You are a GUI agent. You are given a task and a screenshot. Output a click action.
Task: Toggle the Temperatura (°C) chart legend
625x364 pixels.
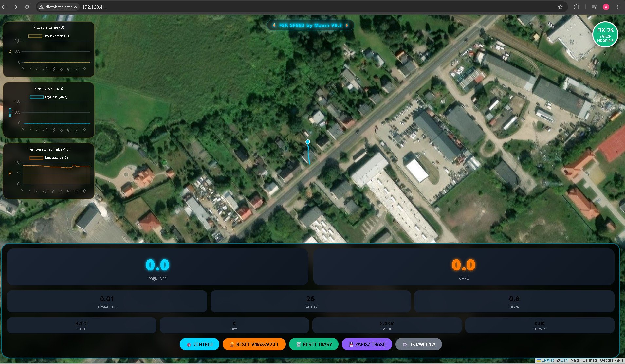click(x=48, y=158)
